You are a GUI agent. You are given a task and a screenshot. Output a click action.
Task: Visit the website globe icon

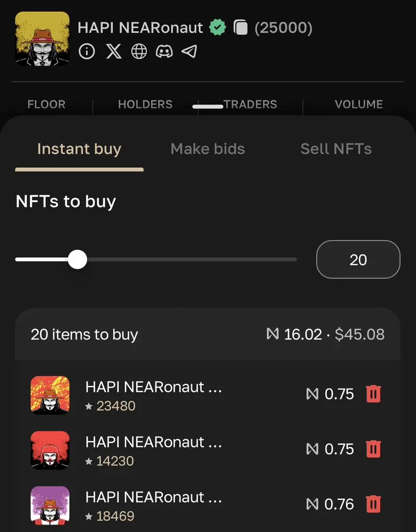tap(139, 51)
